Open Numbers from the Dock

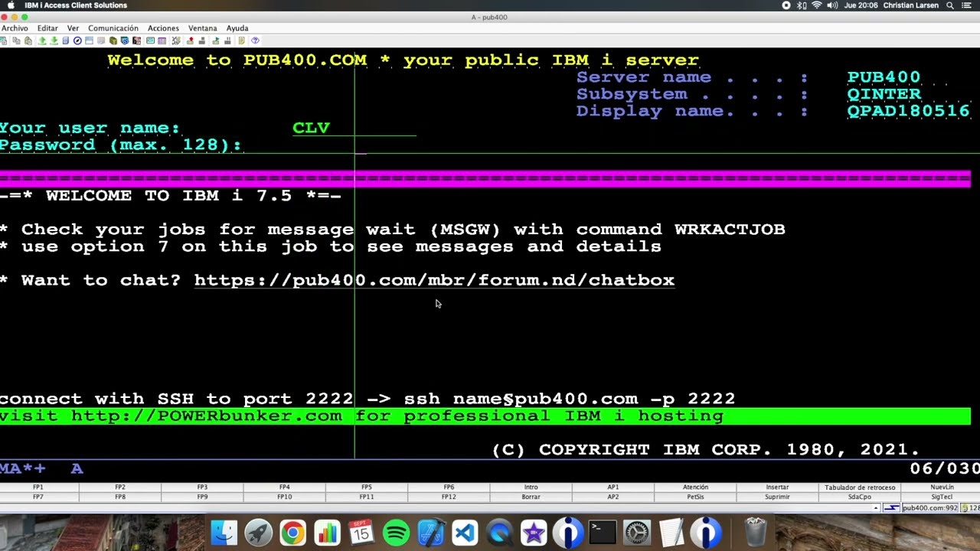point(327,532)
